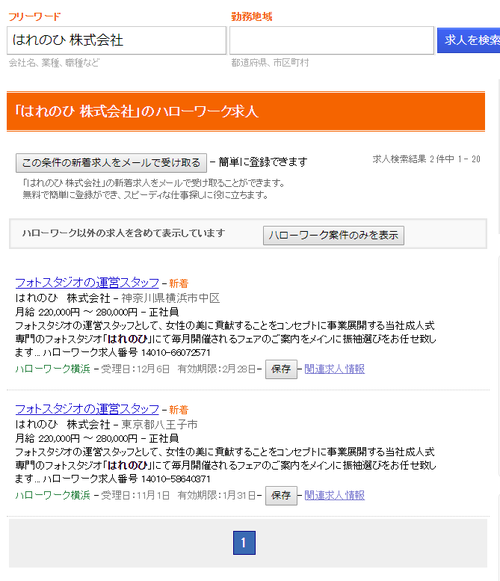Select page 1 in pagination
The image size is (500, 581).
point(244,543)
